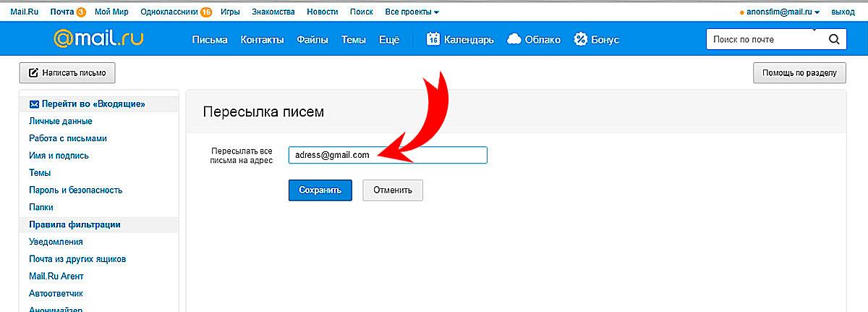Expand the «Все проекты» dropdown
The height and width of the screenshot is (312, 868).
pos(412,12)
